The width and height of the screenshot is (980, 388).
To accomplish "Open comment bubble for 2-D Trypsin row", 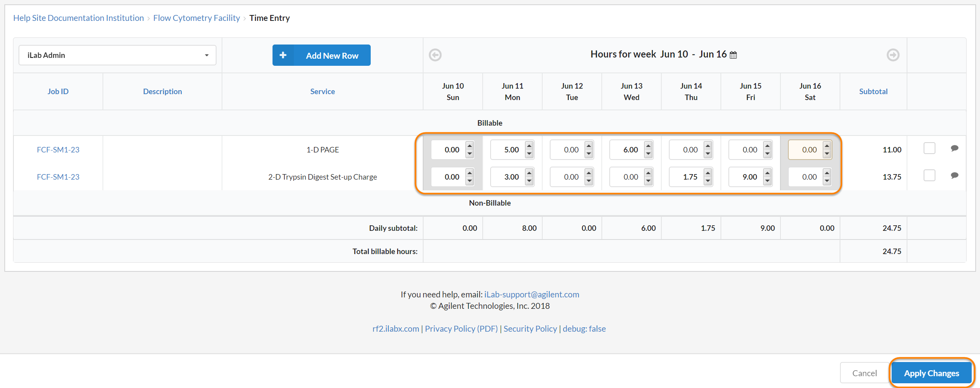I will point(954,176).
